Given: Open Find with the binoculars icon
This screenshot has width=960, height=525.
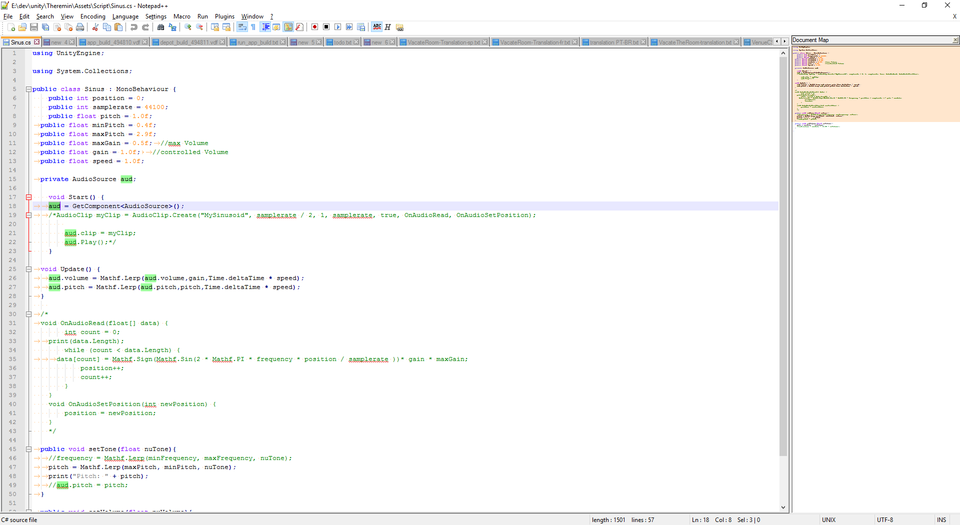Looking at the screenshot, I should (x=161, y=27).
